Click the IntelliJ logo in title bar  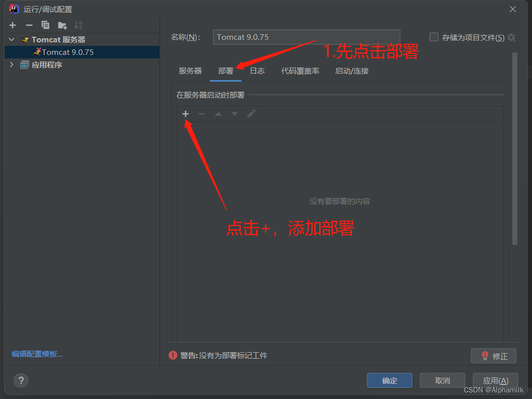pos(14,9)
